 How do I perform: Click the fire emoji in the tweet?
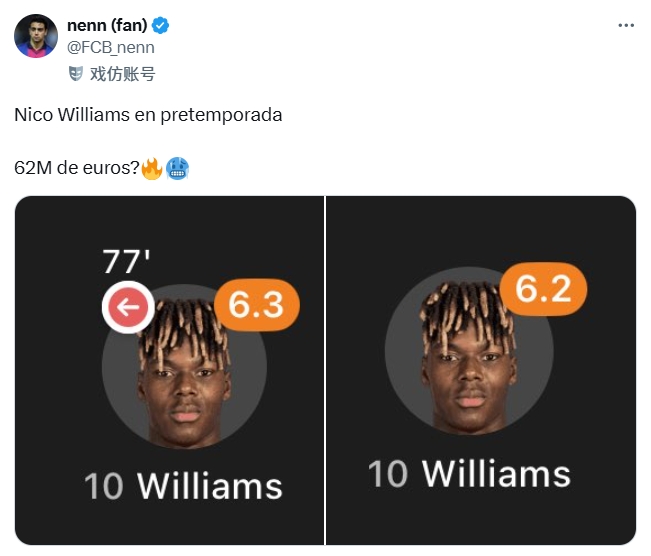coord(152,168)
